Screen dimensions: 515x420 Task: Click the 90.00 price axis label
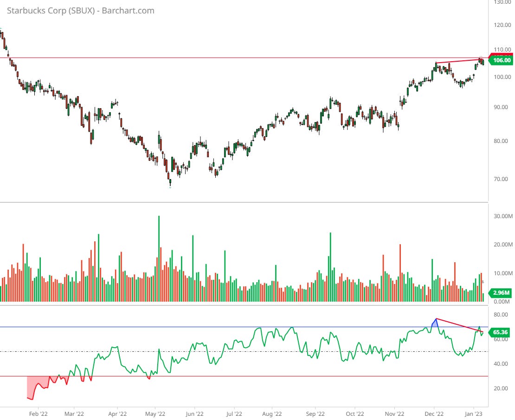pyautogui.click(x=501, y=107)
